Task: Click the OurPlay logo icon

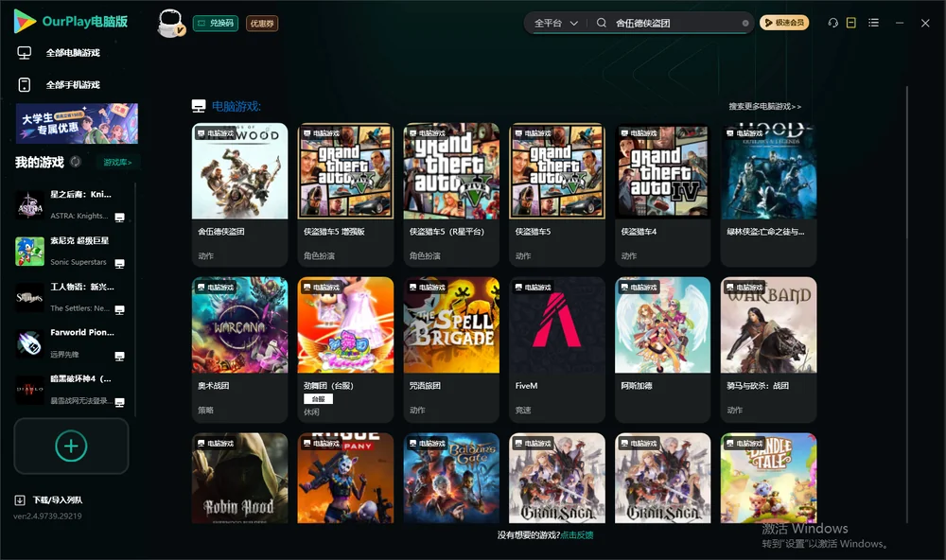Action: (x=25, y=21)
